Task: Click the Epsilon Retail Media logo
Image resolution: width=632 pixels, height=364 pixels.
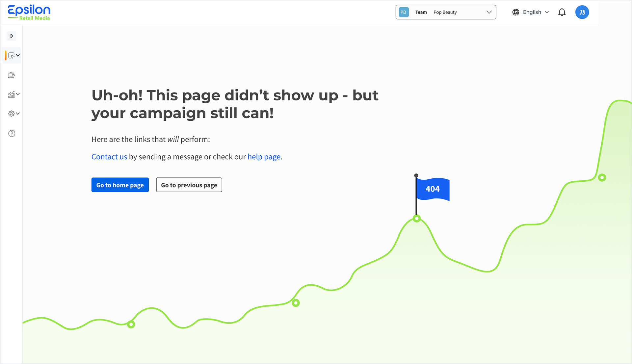Action: pos(29,13)
